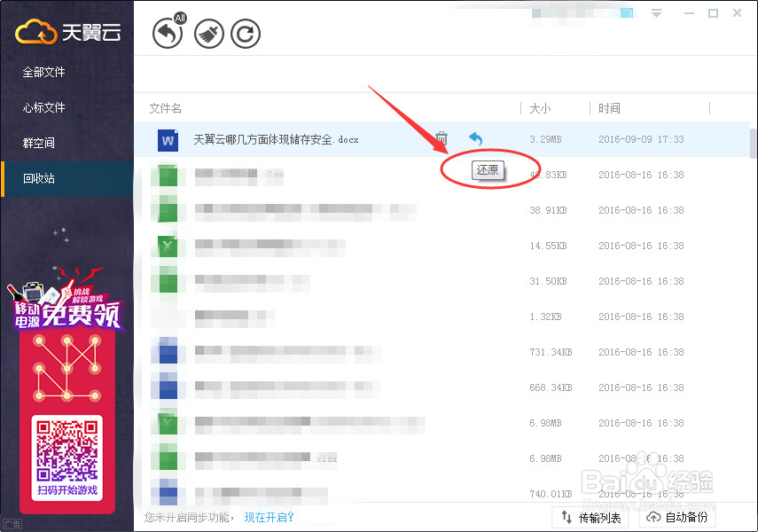The image size is (758, 532).
Task: Select the file row sized 31.50KB
Action: tap(442, 281)
